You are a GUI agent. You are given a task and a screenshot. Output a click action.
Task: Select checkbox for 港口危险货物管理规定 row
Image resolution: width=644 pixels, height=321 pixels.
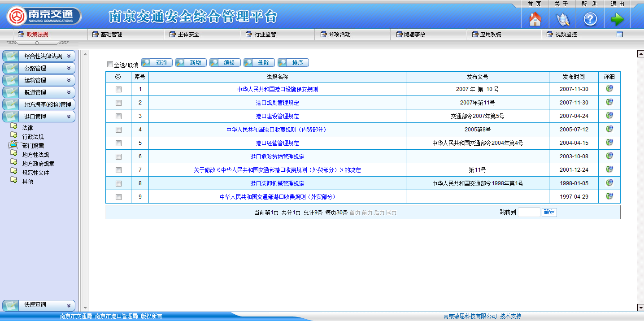click(118, 156)
